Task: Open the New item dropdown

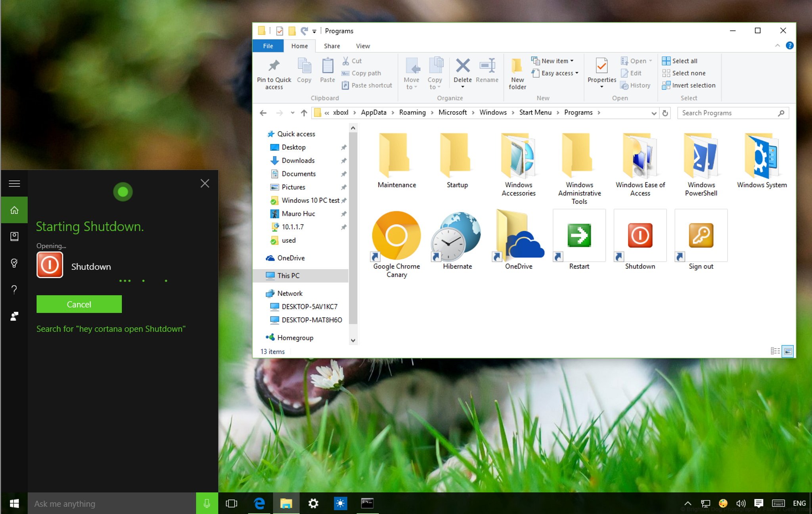Action: [x=553, y=61]
